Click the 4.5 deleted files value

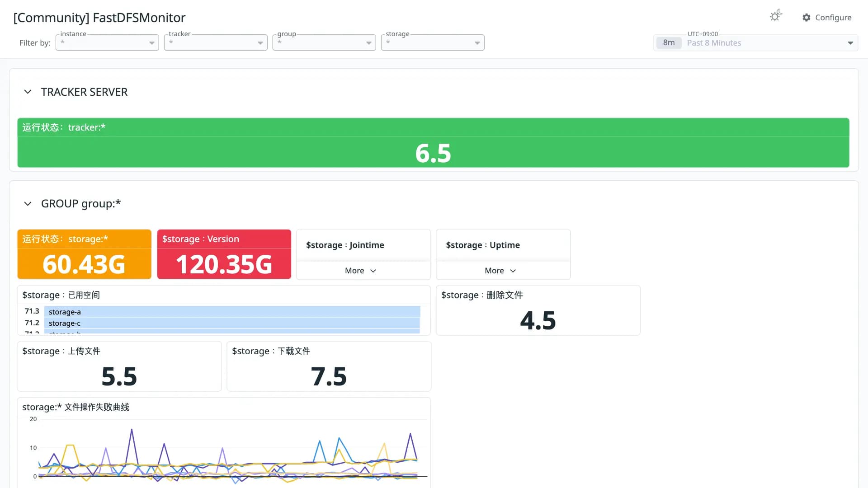click(538, 320)
